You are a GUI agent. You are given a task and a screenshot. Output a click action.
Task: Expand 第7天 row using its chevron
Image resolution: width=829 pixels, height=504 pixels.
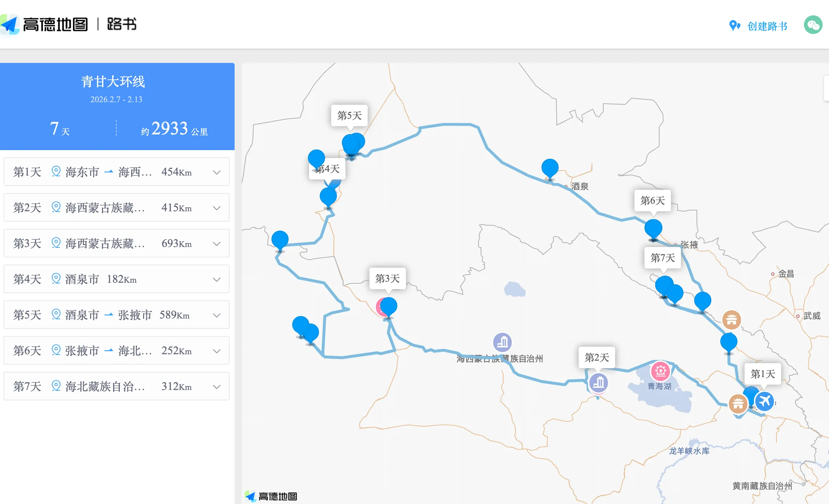[x=217, y=386]
